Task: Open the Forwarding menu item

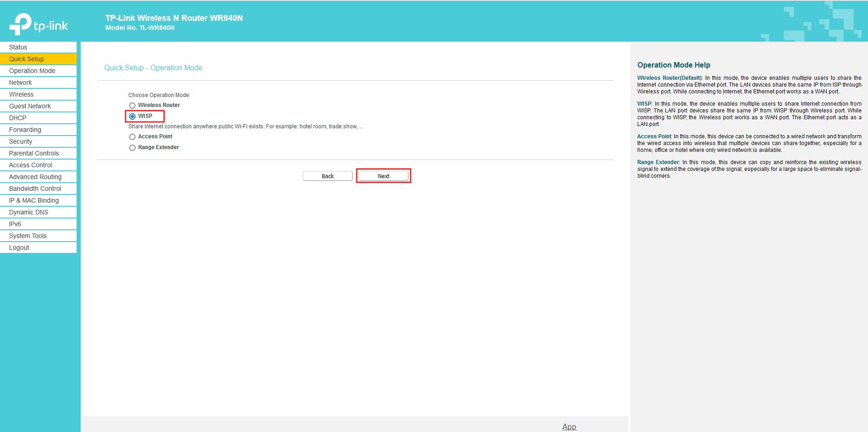Action: tap(38, 130)
